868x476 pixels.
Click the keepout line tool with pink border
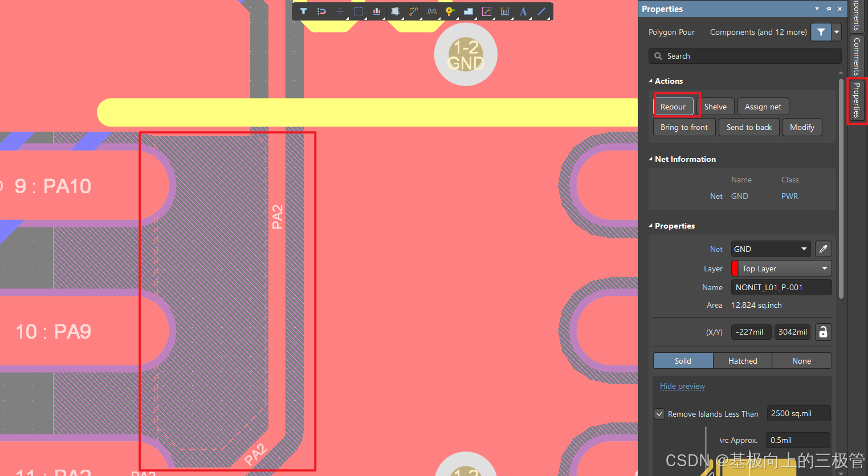pos(486,11)
